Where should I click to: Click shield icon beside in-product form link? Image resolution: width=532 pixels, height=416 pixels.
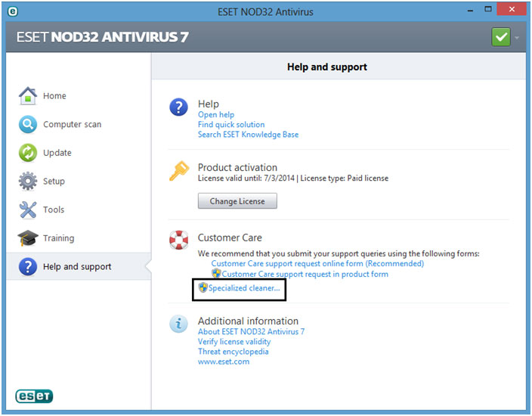point(216,273)
